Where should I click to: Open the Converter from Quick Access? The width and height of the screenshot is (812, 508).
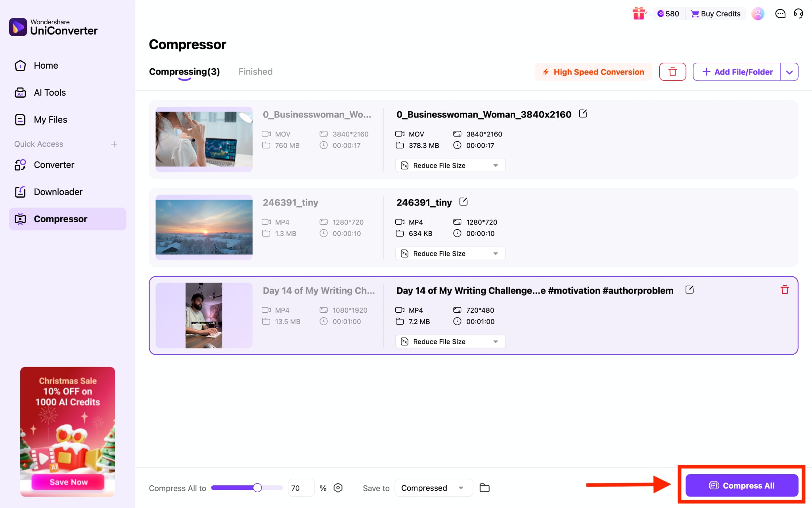[x=54, y=165]
